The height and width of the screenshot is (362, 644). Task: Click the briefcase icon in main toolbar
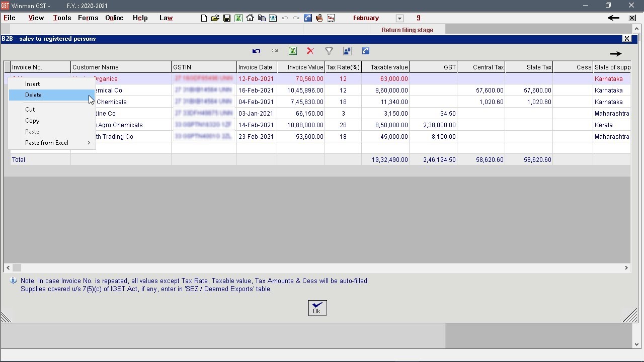[x=319, y=18]
